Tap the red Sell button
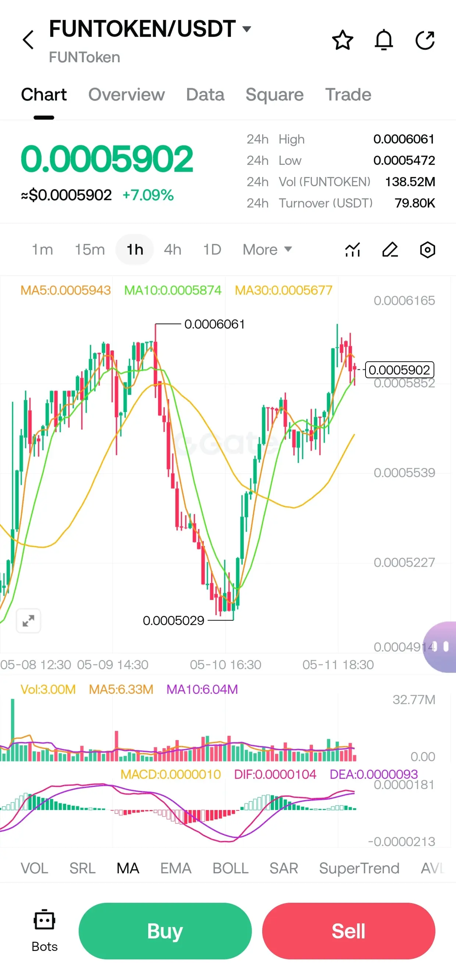The width and height of the screenshot is (456, 980). [x=348, y=931]
